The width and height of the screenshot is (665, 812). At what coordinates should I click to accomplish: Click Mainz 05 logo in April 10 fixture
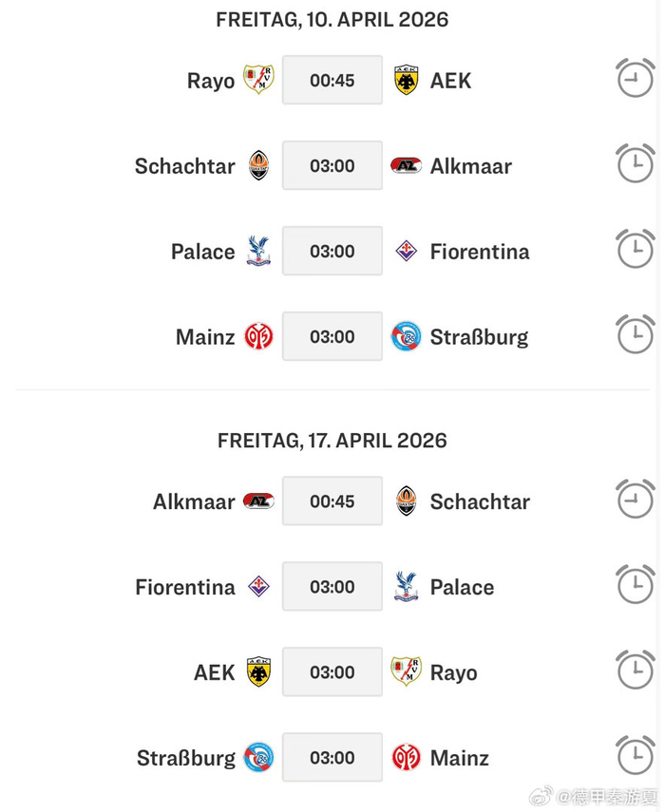258,337
